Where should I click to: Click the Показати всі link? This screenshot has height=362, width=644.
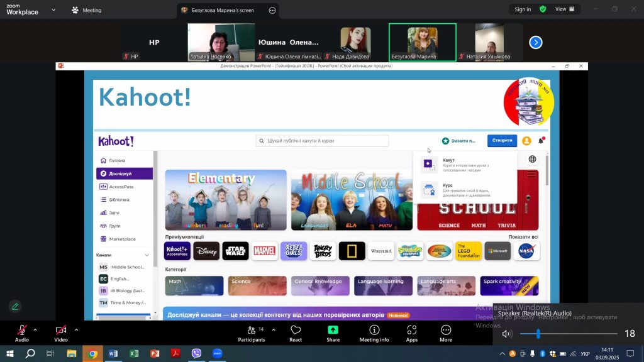(x=523, y=237)
